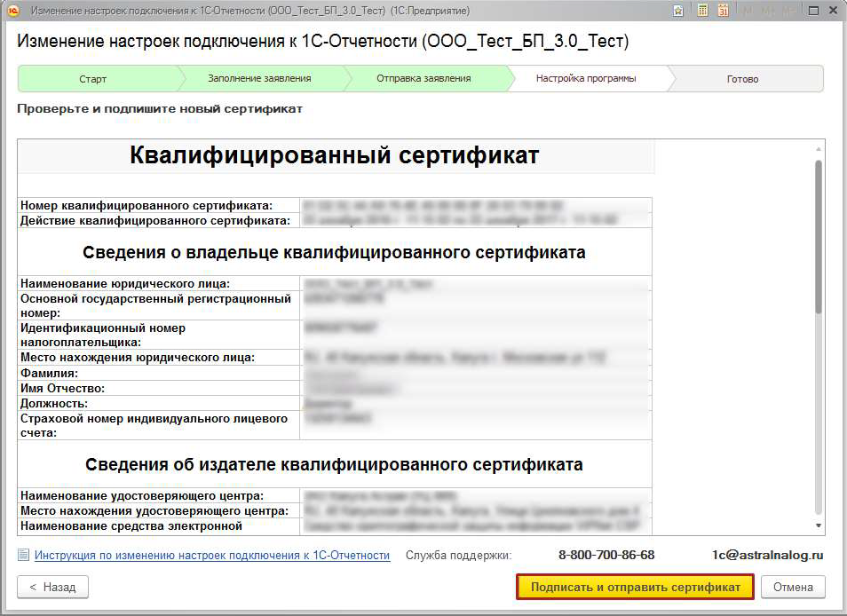This screenshot has width=847, height=616.
Task: Click the vertical scrollbar thumb of certificate
Action: [x=819, y=236]
